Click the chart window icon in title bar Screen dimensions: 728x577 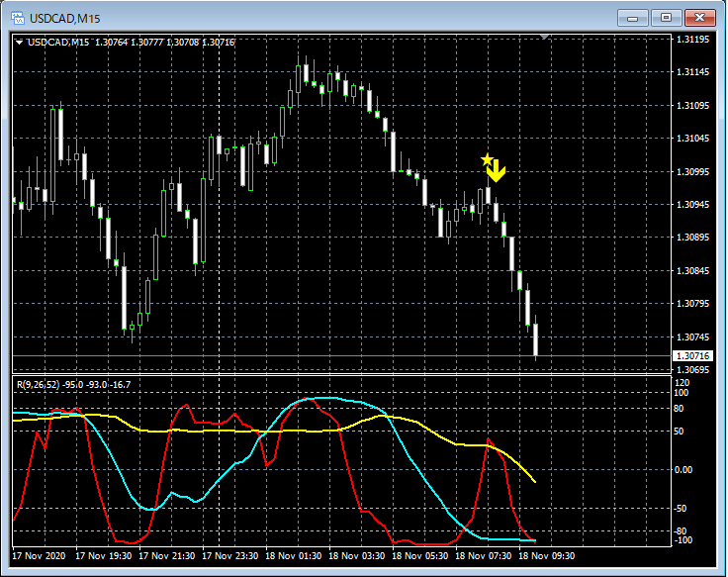[x=17, y=18]
